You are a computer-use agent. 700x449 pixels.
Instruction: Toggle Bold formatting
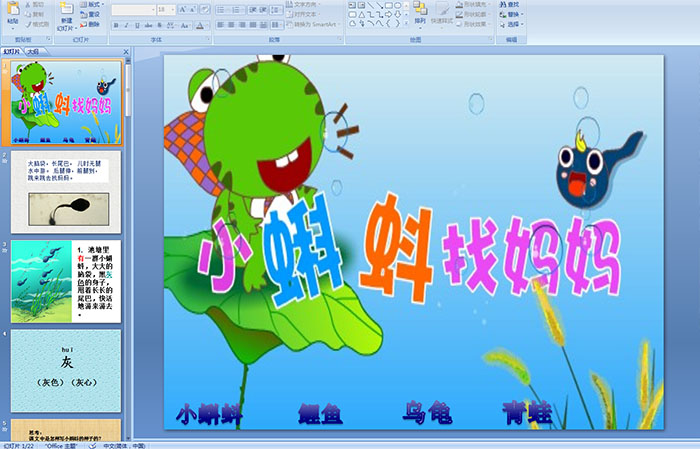[116, 25]
